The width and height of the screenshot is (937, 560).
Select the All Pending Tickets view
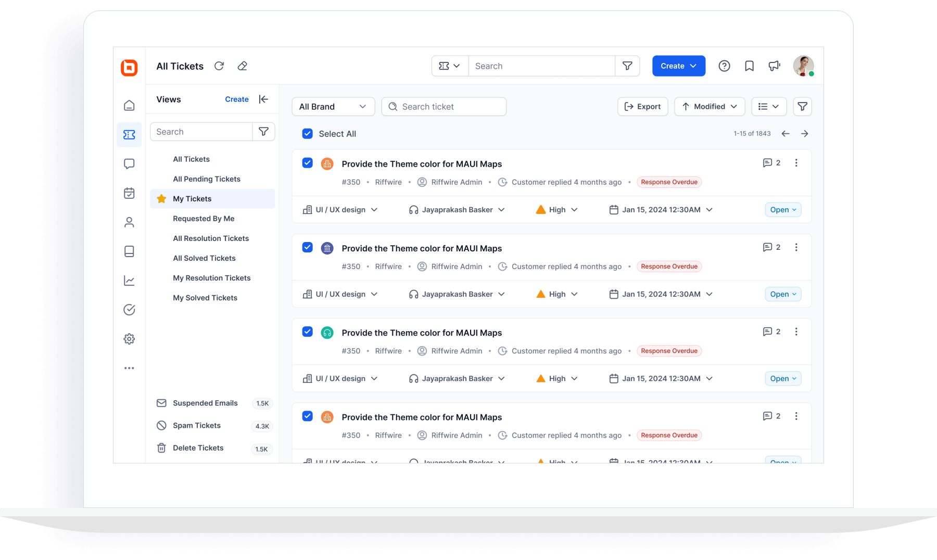(212, 179)
